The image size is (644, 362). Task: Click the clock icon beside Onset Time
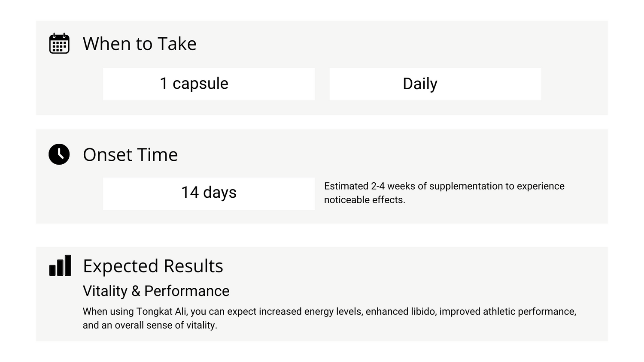coord(59,154)
